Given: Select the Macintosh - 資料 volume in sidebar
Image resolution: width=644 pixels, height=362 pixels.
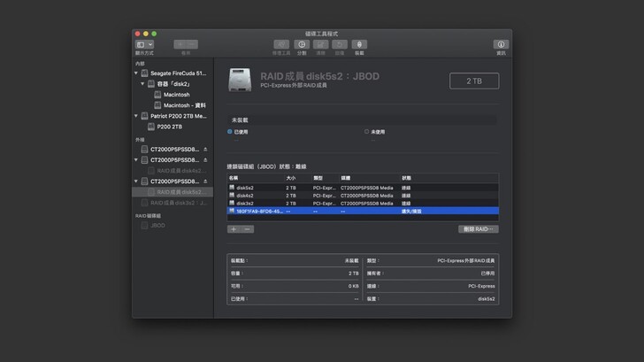Looking at the screenshot, I should coord(184,104).
